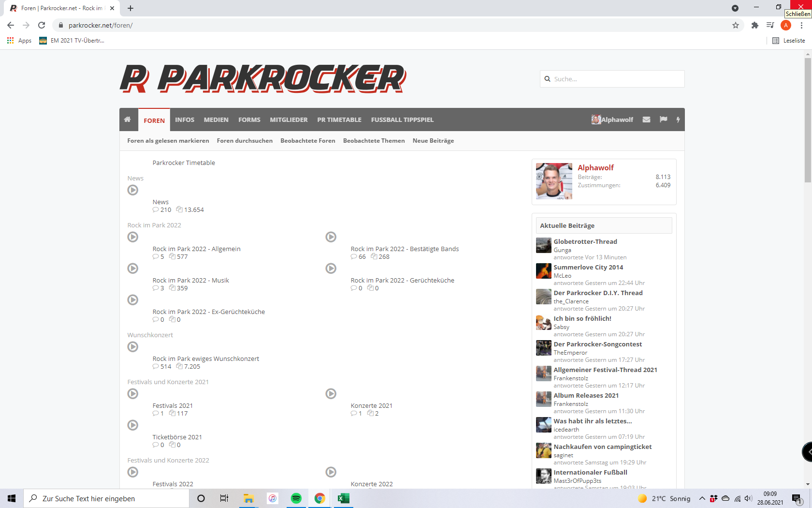The width and height of the screenshot is (812, 508).
Task: Open the Leseliste reading list
Action: (x=789, y=41)
